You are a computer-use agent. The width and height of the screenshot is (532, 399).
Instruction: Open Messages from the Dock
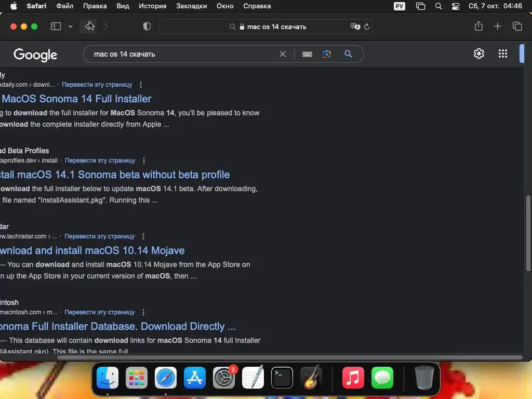tap(382, 378)
